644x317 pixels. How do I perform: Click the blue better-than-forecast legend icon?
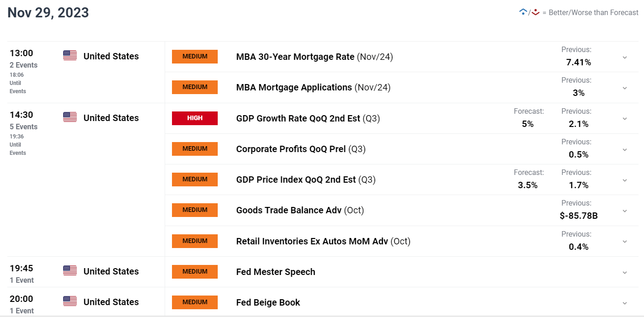coord(523,12)
